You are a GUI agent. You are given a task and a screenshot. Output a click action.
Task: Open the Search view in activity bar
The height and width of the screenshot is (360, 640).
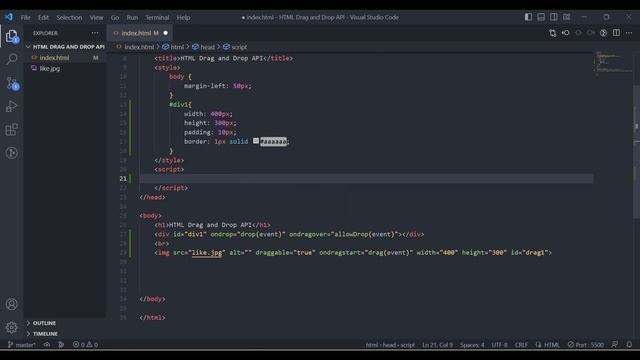point(12,60)
